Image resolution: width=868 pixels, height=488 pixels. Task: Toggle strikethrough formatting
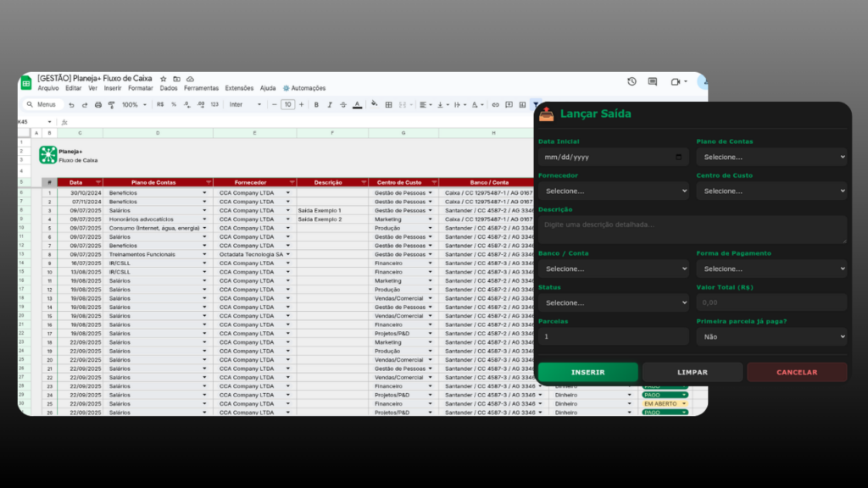click(343, 105)
